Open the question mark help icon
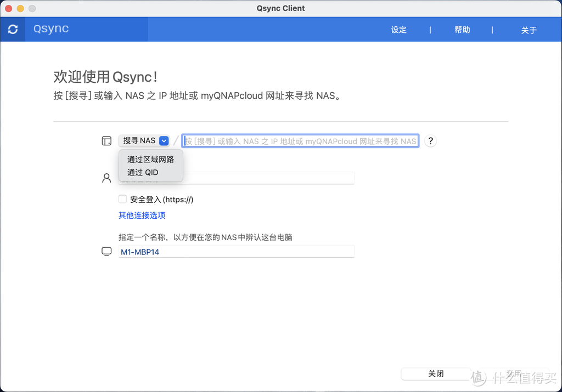Screen dimensions: 562x392 click(430, 141)
